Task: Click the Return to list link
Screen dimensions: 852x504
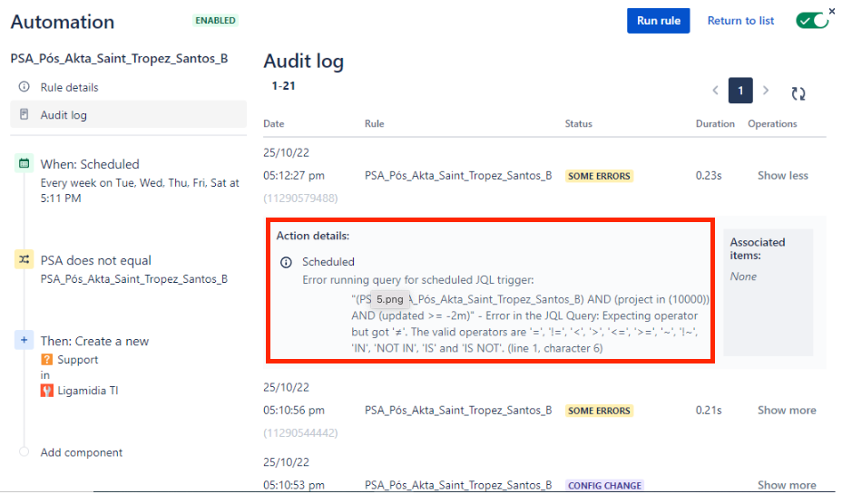Action: point(740,21)
